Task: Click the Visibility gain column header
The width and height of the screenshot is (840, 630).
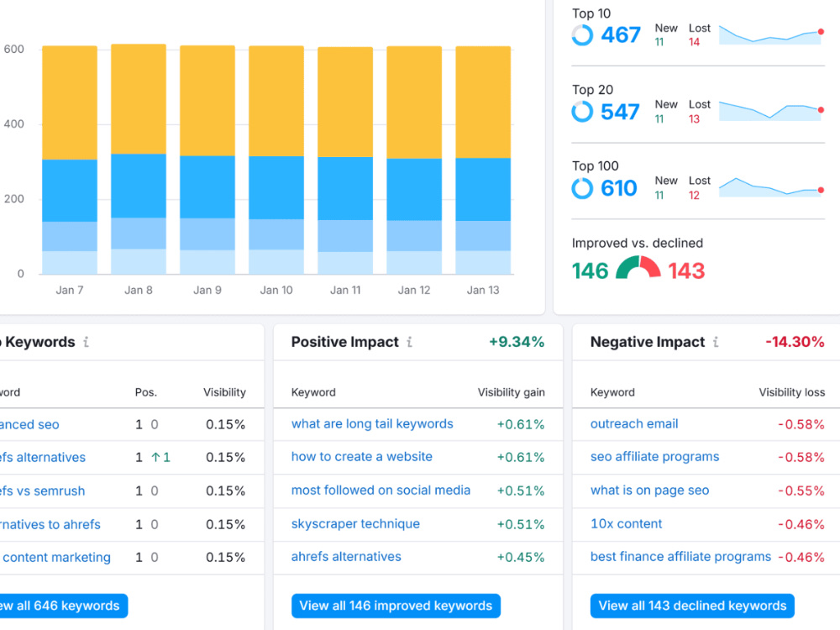Action: point(511,392)
